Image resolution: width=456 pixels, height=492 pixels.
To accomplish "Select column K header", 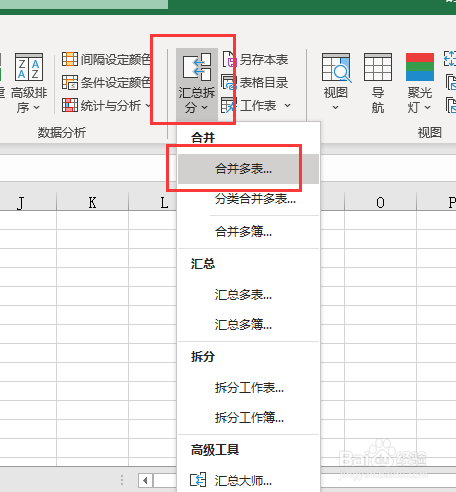I will click(x=93, y=203).
